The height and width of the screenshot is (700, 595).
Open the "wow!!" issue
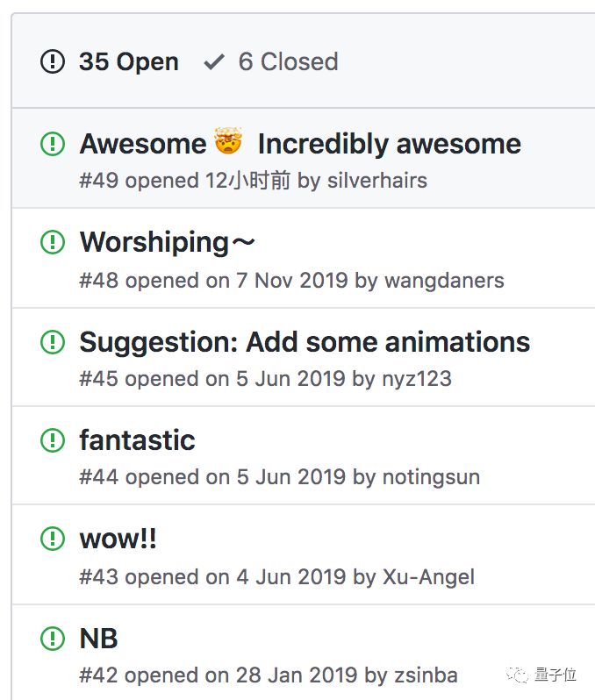(118, 539)
